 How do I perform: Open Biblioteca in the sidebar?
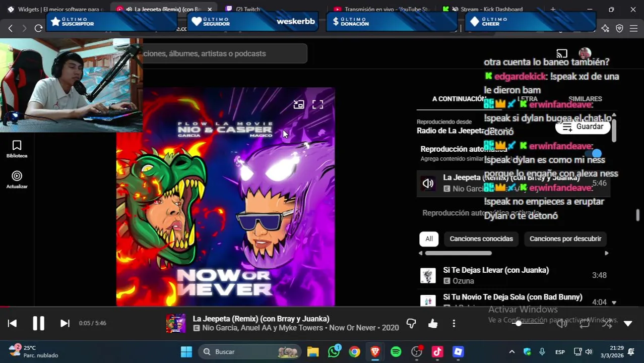point(17,149)
